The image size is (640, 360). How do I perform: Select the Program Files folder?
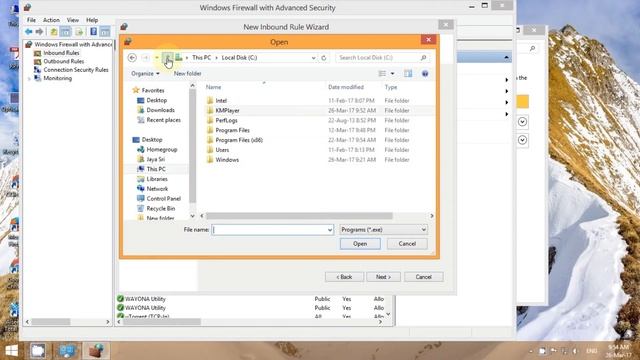pos(232,130)
